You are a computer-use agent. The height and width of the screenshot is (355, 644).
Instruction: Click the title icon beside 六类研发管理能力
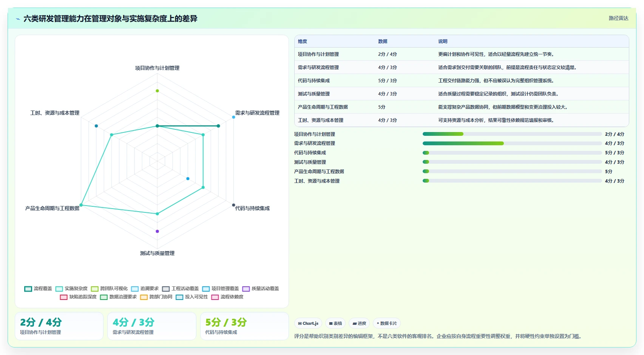point(18,19)
